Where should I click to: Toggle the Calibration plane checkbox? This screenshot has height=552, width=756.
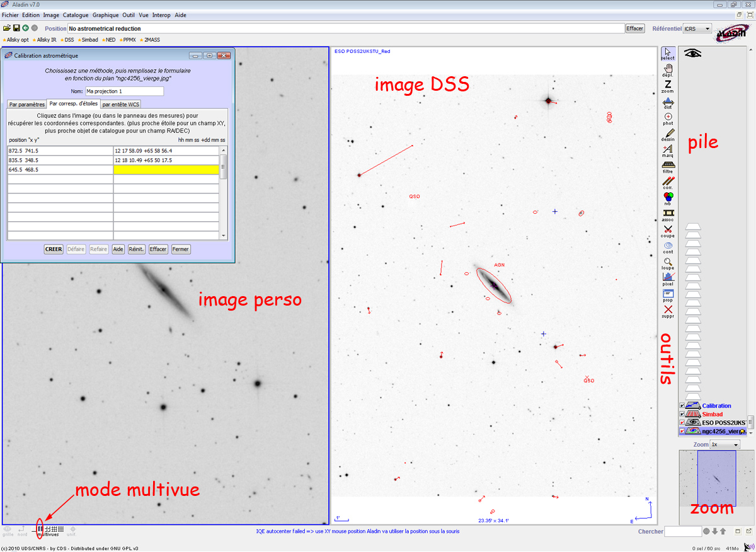tap(682, 406)
